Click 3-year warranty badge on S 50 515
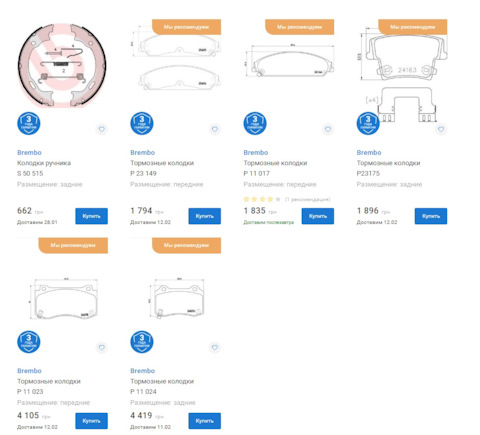The height and width of the screenshot is (435, 480). tap(29, 123)
